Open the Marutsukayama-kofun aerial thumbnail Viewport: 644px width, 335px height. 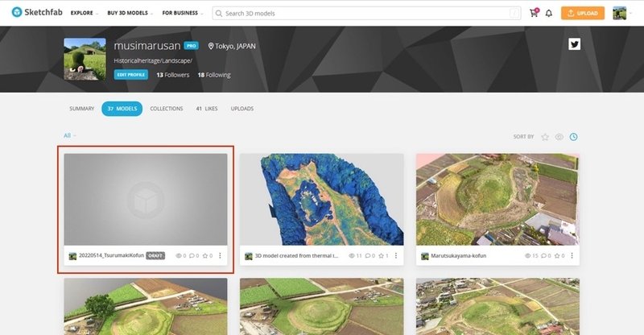pos(497,200)
